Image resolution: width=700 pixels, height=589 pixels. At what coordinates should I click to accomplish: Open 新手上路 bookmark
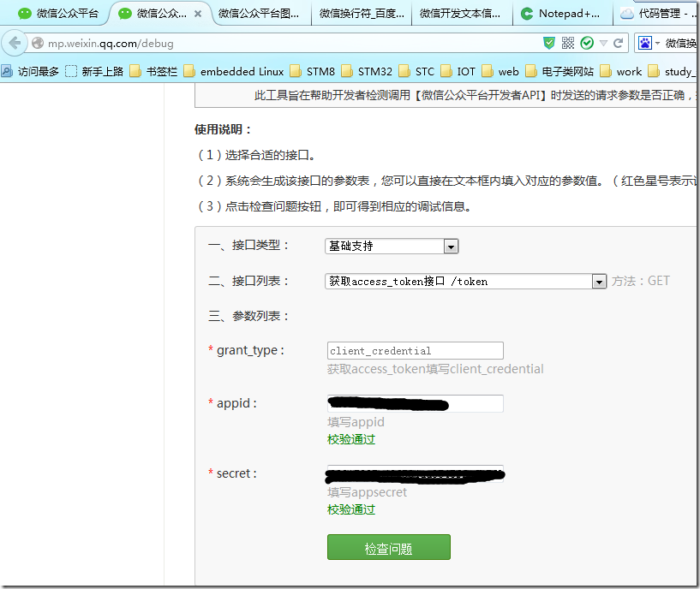(94, 71)
